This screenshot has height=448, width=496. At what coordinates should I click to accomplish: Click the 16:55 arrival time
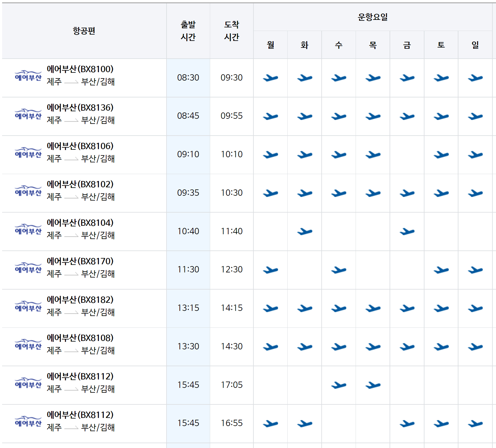point(231,423)
